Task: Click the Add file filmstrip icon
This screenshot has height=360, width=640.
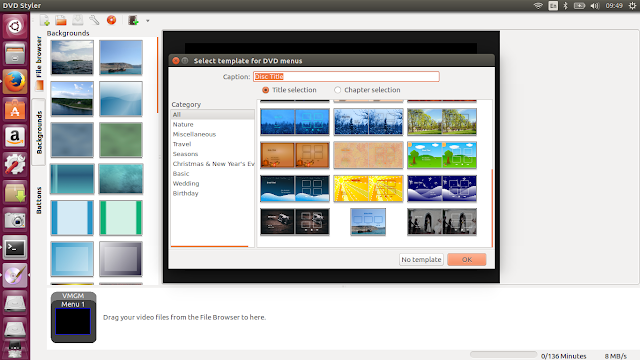Action: [133, 20]
